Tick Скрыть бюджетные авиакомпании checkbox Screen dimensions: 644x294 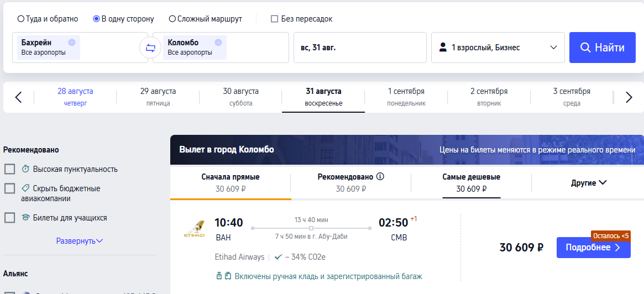point(9,188)
